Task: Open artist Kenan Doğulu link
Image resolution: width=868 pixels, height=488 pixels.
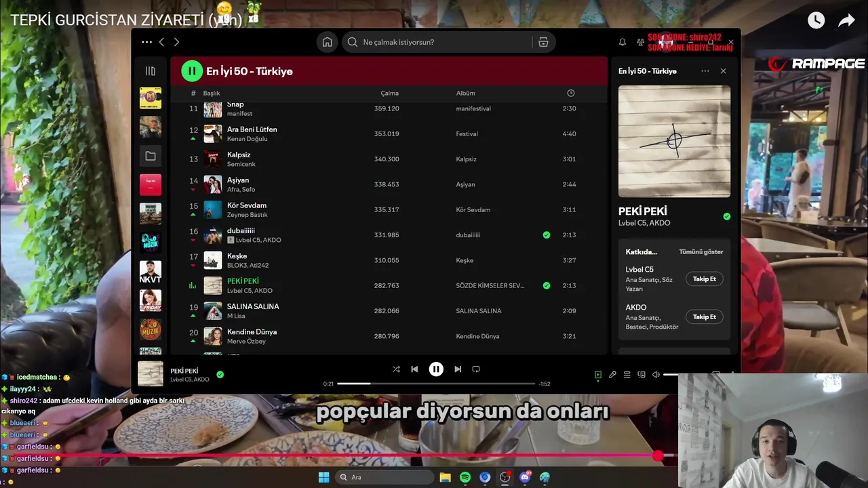Action: point(247,139)
